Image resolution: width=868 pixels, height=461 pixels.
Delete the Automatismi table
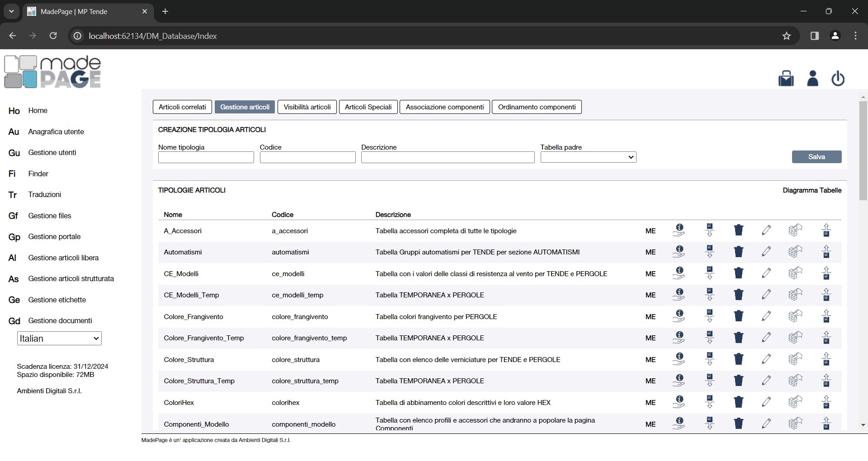click(x=739, y=252)
